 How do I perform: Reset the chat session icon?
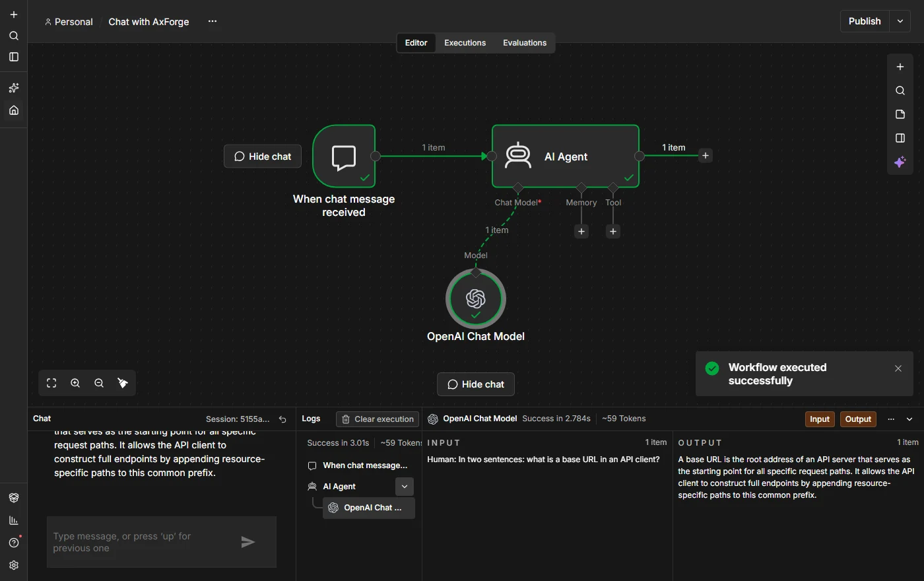coord(282,419)
